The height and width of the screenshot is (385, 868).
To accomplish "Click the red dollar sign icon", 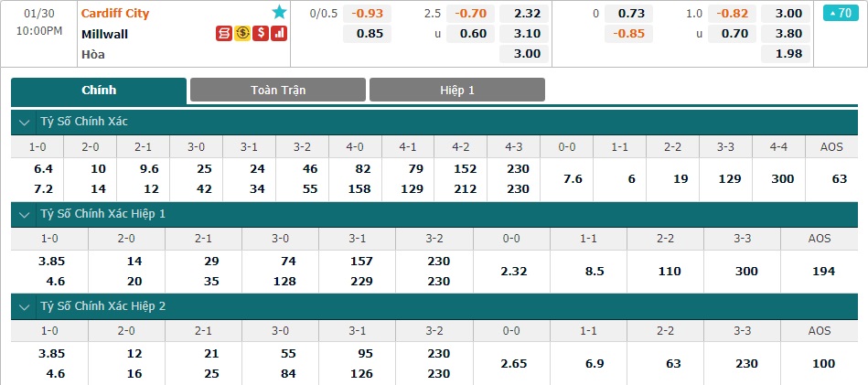I will click(261, 33).
